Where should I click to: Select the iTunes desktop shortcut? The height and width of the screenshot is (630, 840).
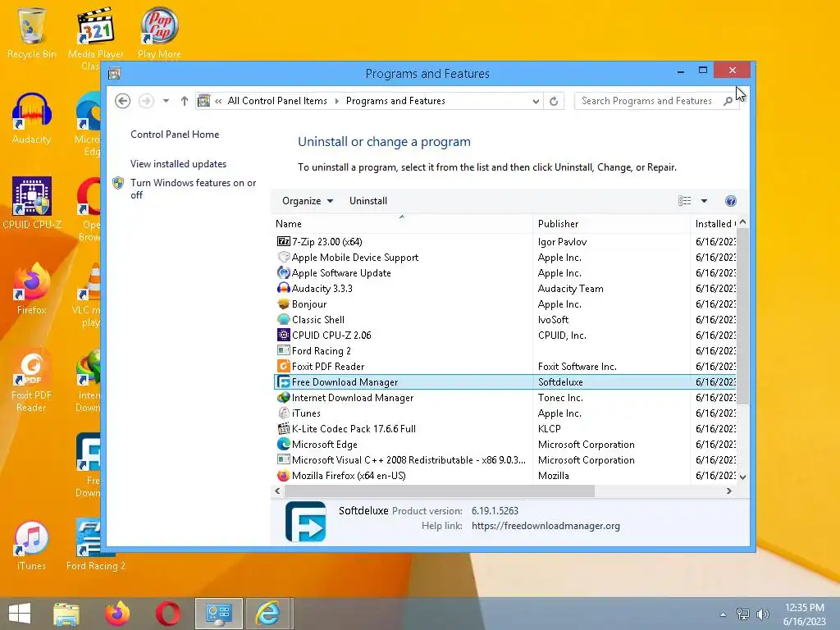tap(32, 546)
